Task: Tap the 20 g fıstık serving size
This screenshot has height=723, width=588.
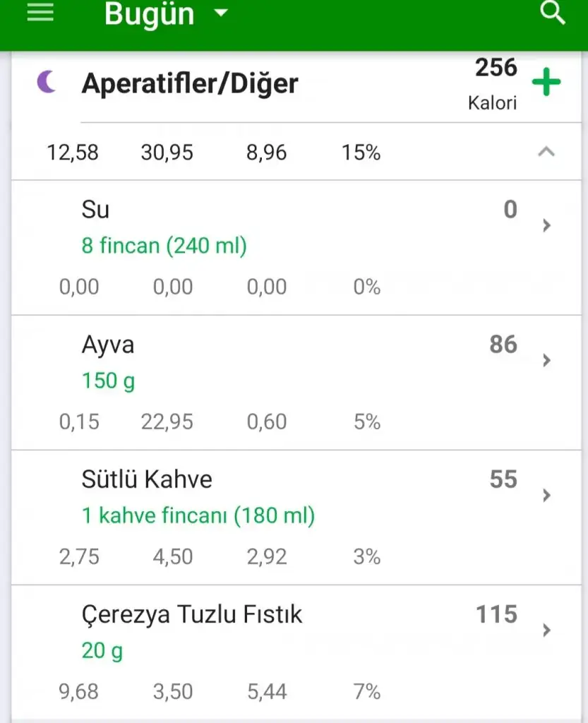Action: (102, 650)
